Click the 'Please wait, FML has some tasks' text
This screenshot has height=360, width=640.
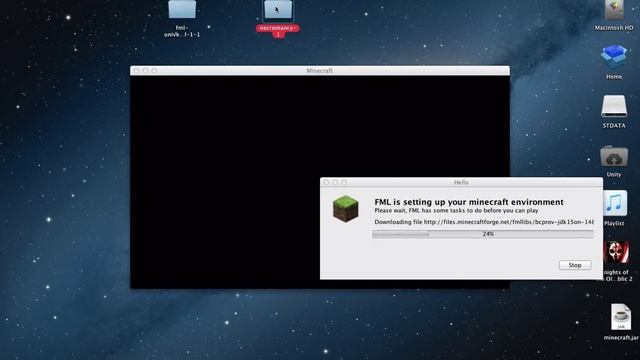(x=456, y=211)
